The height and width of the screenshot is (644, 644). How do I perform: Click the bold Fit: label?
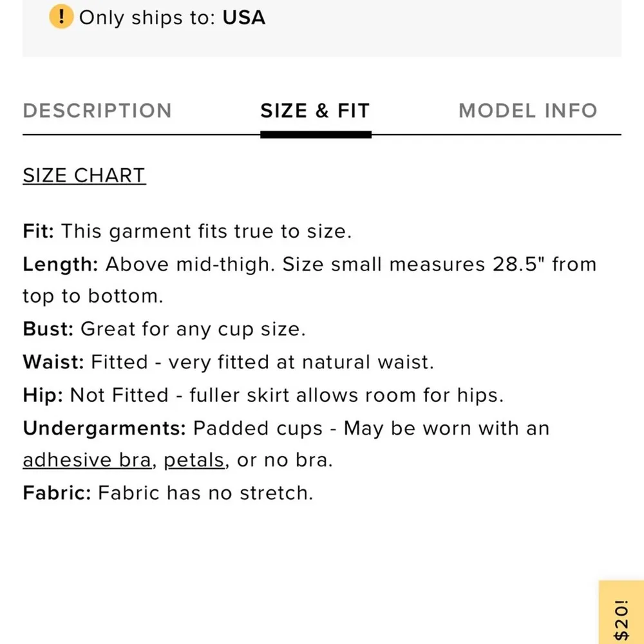click(39, 231)
